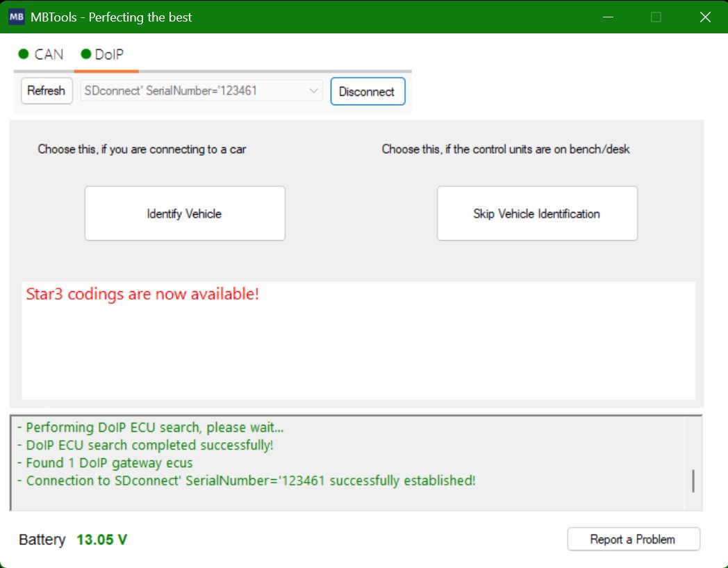Open the Report a Problem dialog

click(633, 539)
